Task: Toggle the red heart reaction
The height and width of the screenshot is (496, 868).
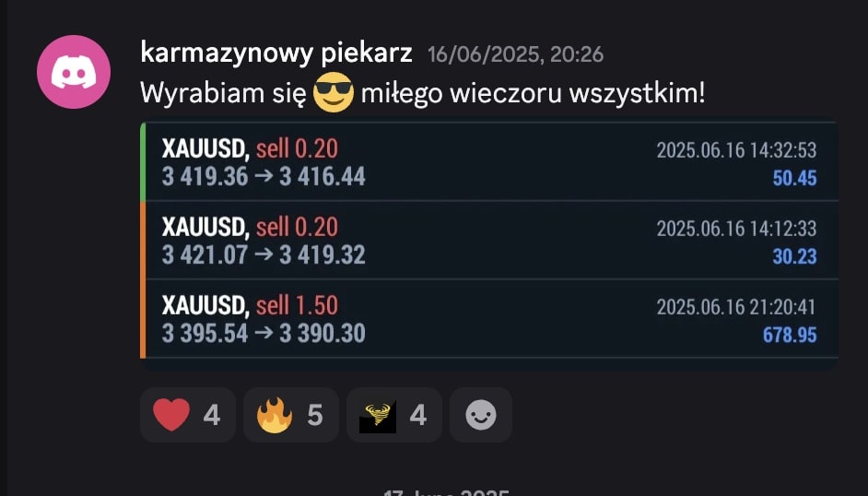Action: (188, 415)
